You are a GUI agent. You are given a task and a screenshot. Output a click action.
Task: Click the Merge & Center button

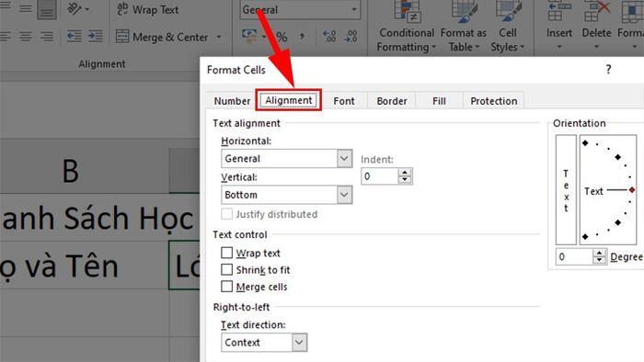[168, 38]
